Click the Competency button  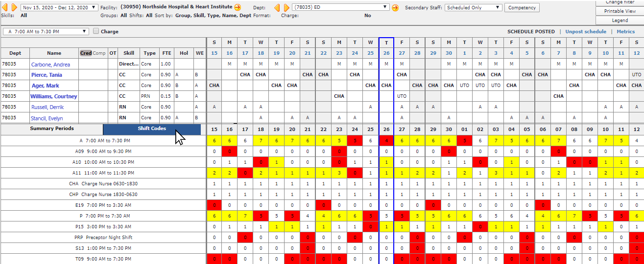[x=522, y=8]
